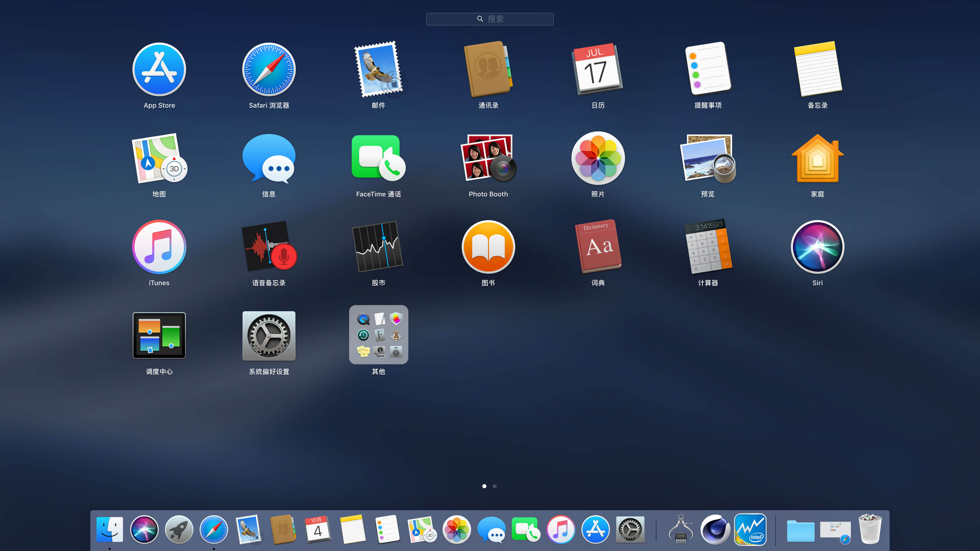Open 系统偏好设置 in the Launchpad grid
980x551 pixels.
(x=268, y=335)
